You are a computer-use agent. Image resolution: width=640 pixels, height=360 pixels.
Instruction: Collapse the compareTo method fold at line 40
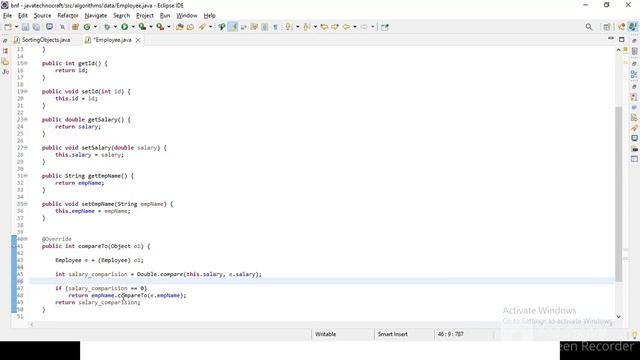[26, 239]
